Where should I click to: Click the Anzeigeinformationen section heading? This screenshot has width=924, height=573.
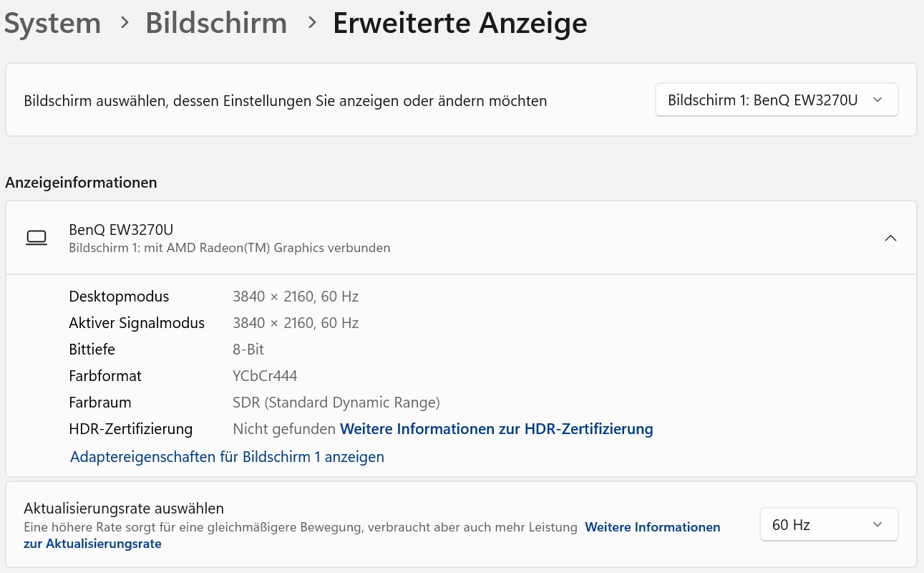coord(81,183)
